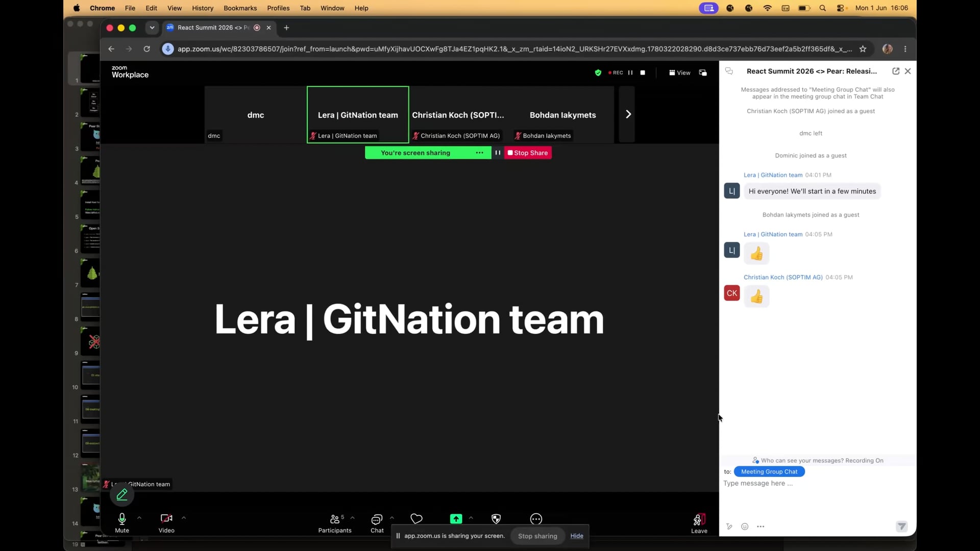Open the Profiles menu
Image resolution: width=980 pixels, height=551 pixels.
tap(278, 8)
